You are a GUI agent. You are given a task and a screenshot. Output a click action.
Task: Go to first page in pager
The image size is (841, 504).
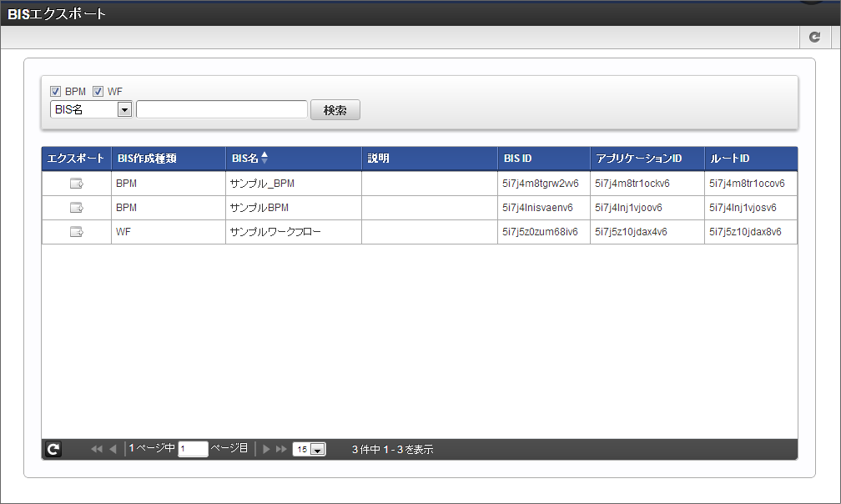tap(96, 450)
